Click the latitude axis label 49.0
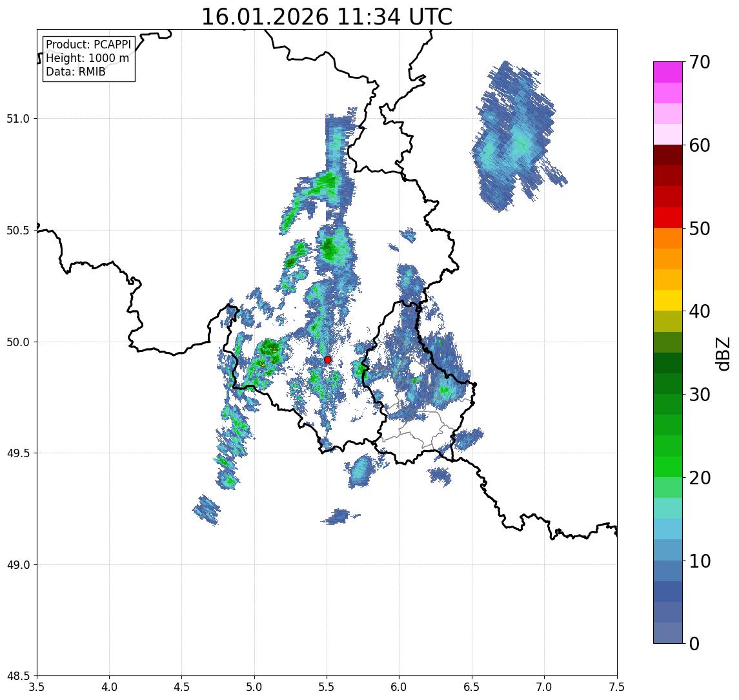This screenshot has width=739, height=700. pyautogui.click(x=17, y=564)
